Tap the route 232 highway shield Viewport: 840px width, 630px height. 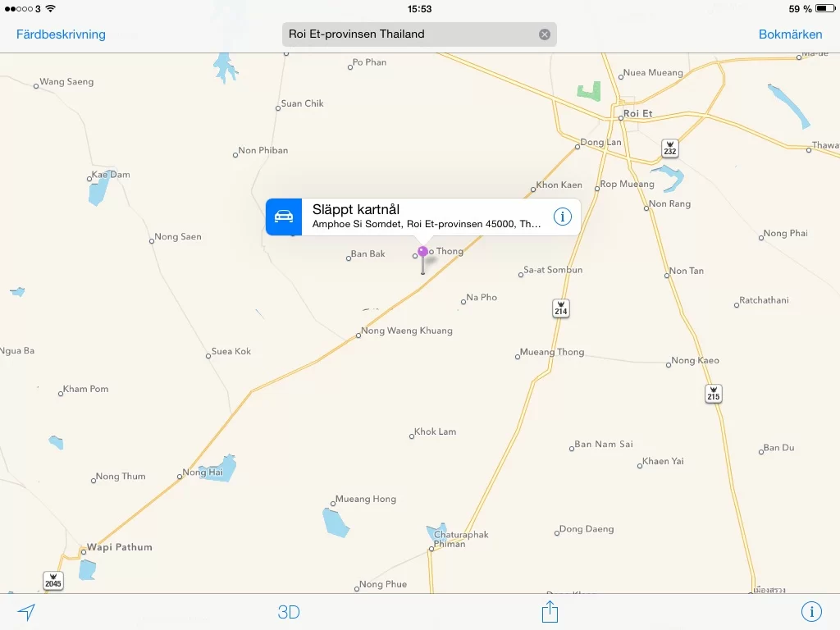tap(670, 148)
